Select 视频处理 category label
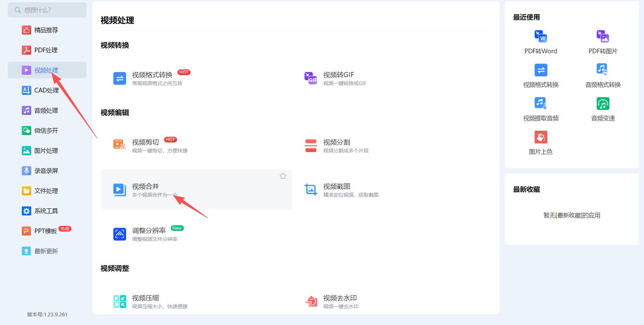Screen dimensions: 644x325 coord(46,70)
